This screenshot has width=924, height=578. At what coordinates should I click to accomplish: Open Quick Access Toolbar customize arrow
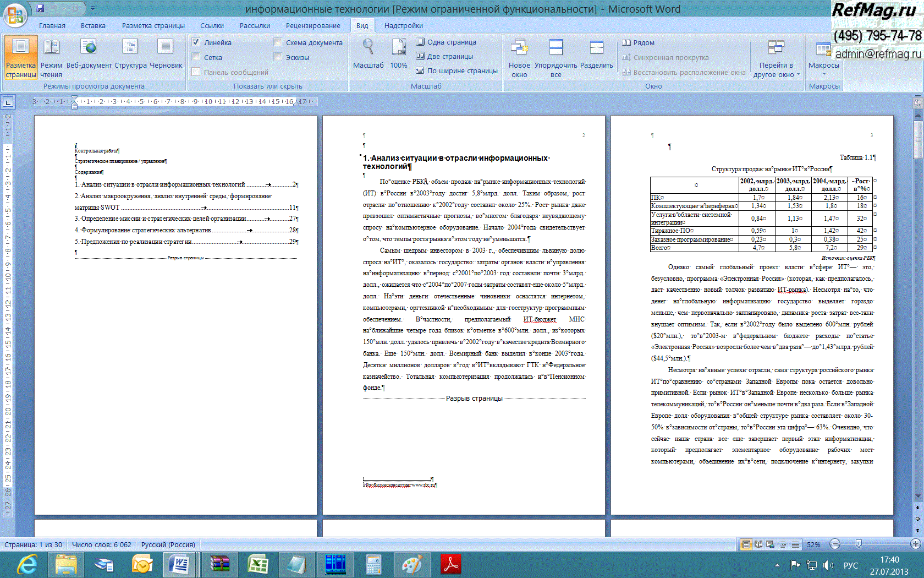[x=92, y=9]
